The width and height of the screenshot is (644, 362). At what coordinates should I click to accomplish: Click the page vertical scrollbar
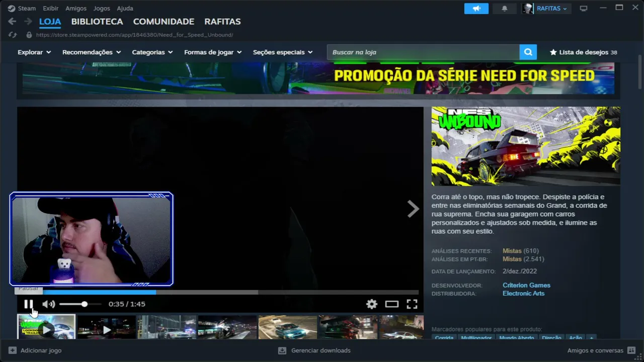640,73
